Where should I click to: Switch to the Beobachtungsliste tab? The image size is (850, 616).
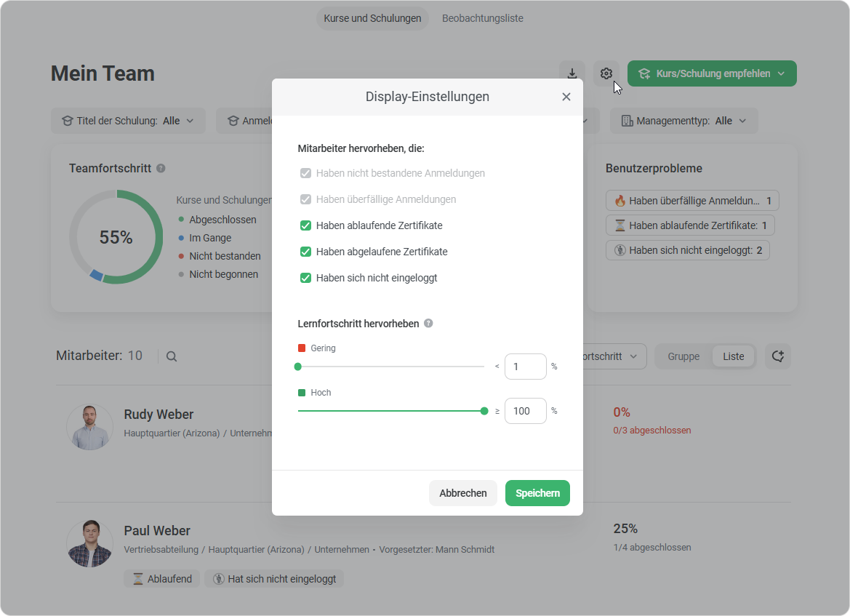point(482,18)
